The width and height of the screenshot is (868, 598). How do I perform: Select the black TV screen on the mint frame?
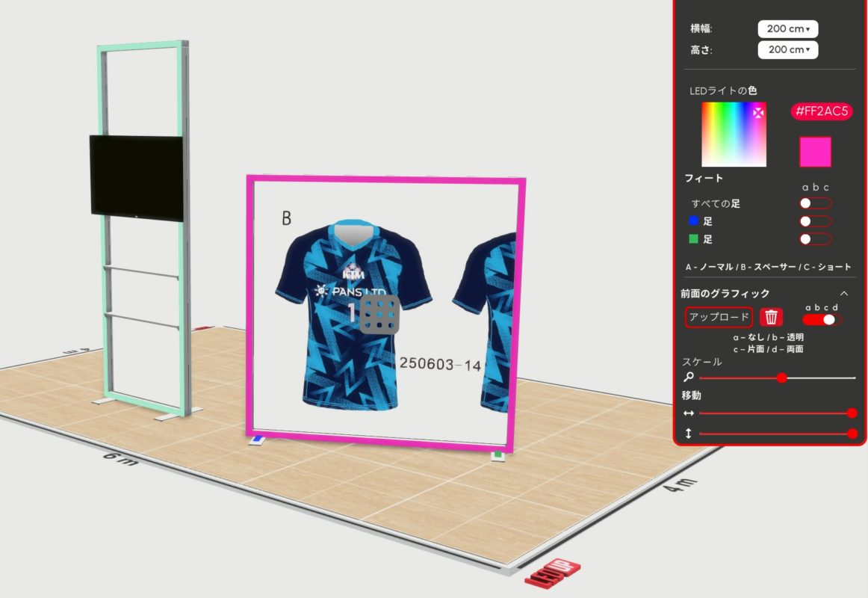click(136, 177)
